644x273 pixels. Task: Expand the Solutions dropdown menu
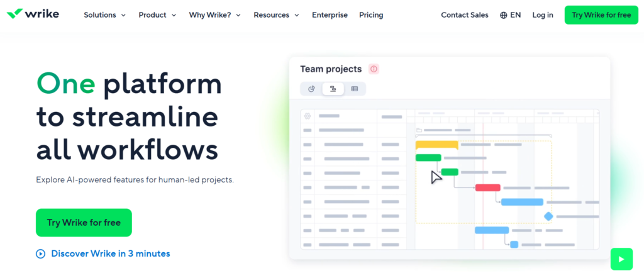pyautogui.click(x=104, y=15)
